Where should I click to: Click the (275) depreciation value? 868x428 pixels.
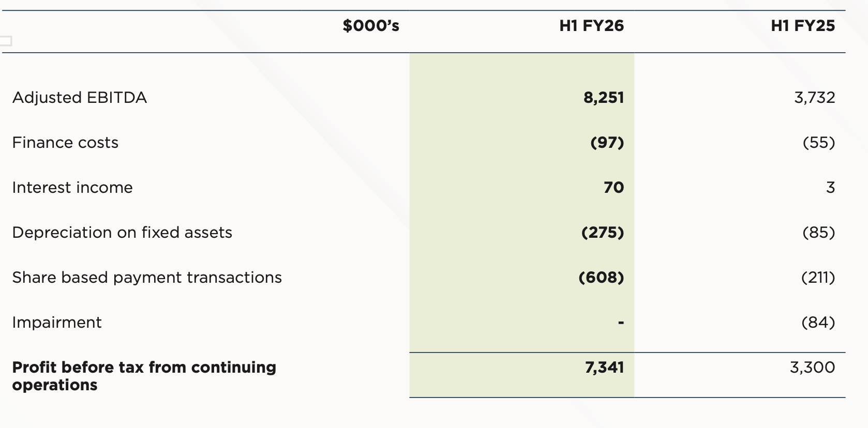click(x=603, y=233)
